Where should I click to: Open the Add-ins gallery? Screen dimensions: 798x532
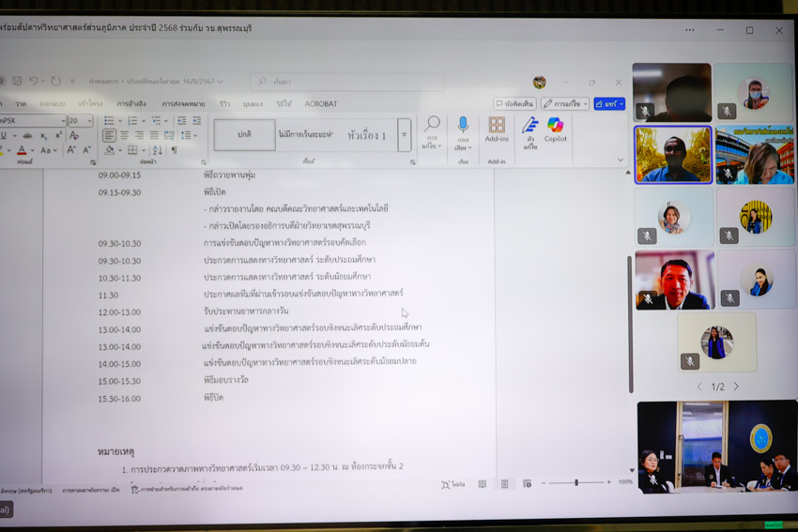tap(497, 129)
